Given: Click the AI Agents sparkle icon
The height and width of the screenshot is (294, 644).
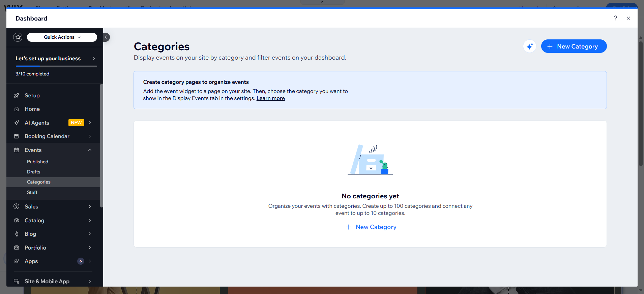Looking at the screenshot, I should (17, 123).
